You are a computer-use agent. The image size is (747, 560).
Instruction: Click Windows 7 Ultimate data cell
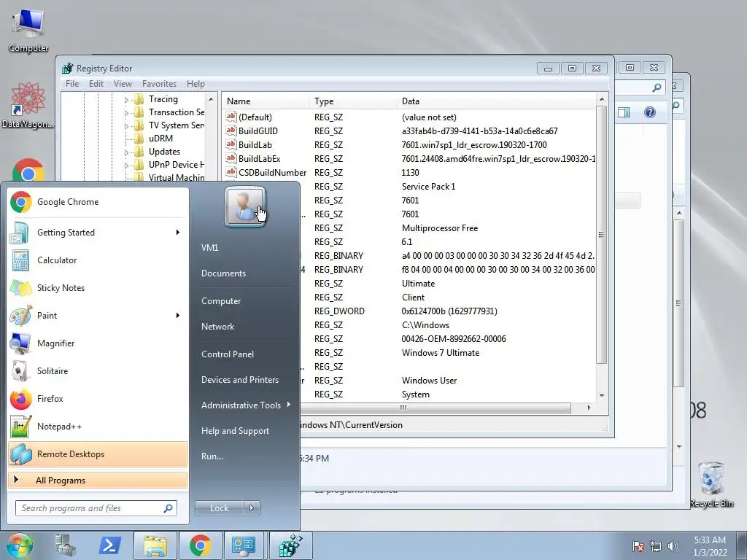click(441, 353)
